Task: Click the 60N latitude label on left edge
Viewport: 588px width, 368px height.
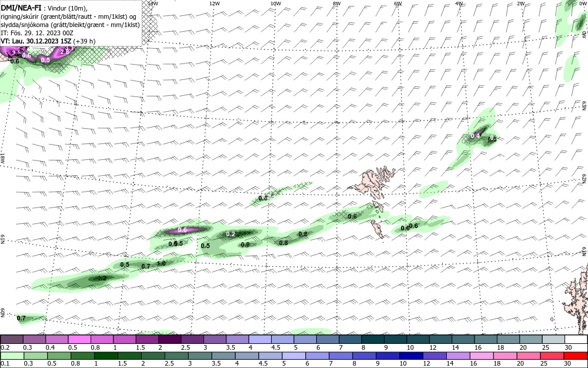Action: click(2, 313)
